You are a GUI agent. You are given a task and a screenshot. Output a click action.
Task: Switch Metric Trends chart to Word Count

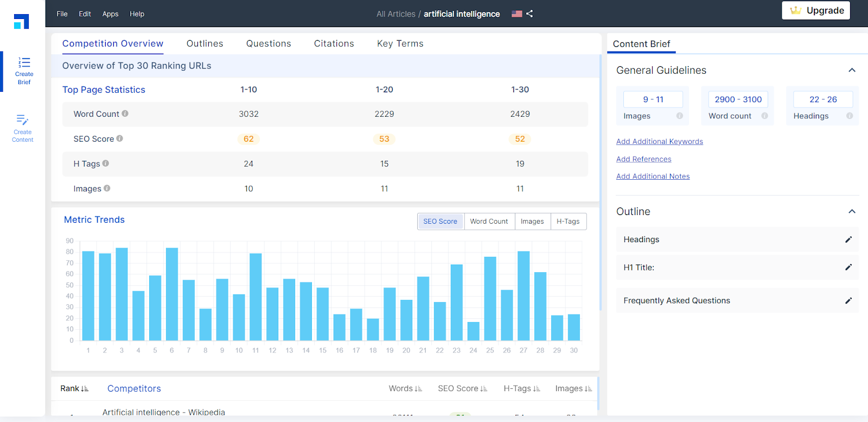tap(489, 222)
